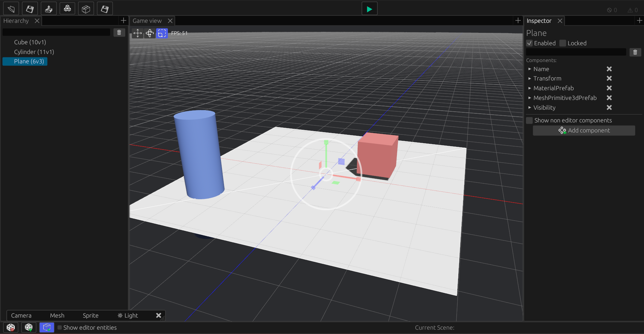
Task: Close the Game view tab
Action: tap(170, 21)
